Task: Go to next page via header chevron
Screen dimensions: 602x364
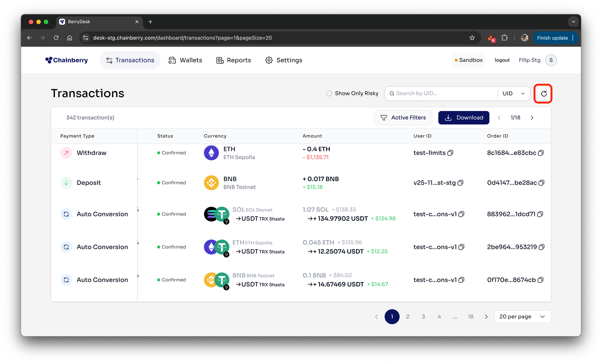Action: 532,118
